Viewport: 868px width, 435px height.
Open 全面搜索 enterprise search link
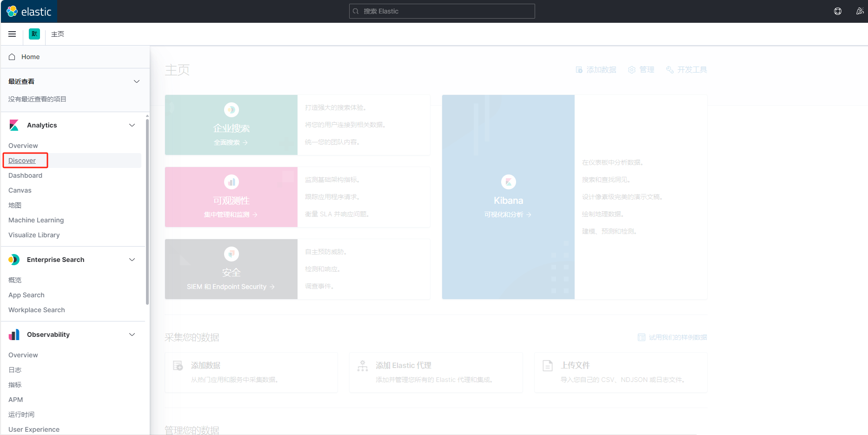click(231, 142)
